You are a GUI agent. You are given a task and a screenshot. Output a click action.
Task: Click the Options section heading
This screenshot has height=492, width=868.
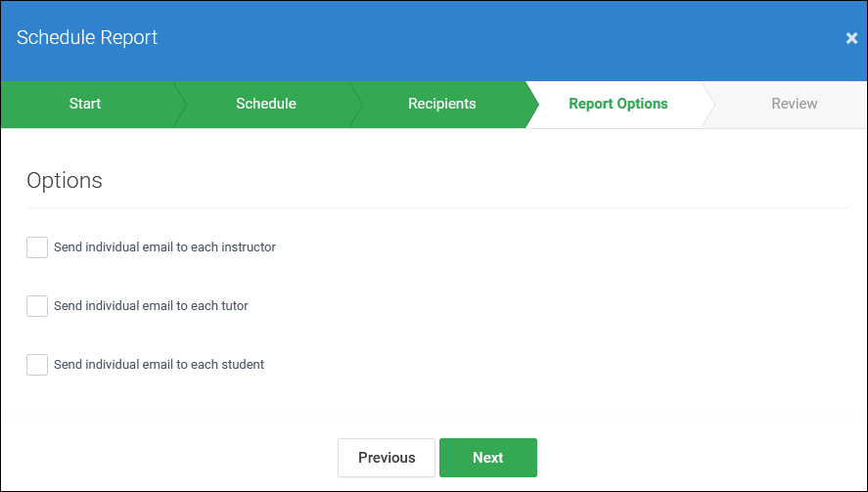[x=65, y=180]
